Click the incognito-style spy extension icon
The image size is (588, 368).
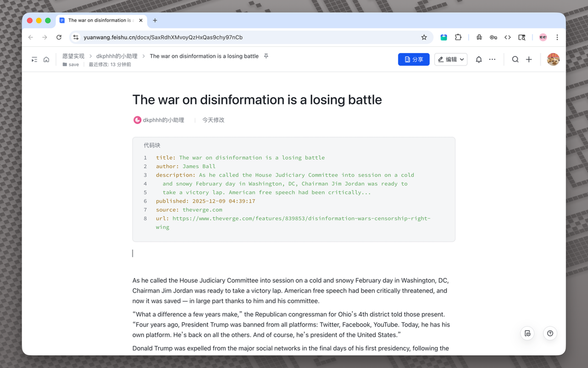(479, 37)
